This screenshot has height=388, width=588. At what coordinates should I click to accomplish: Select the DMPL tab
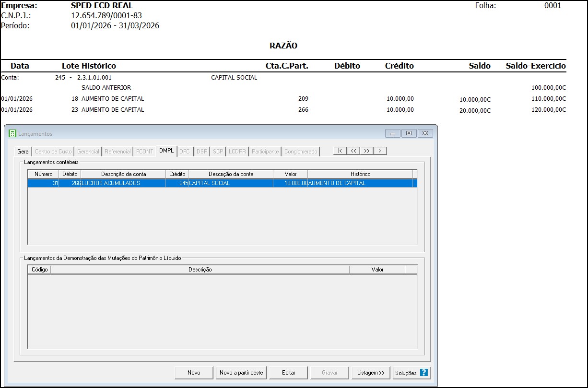166,151
